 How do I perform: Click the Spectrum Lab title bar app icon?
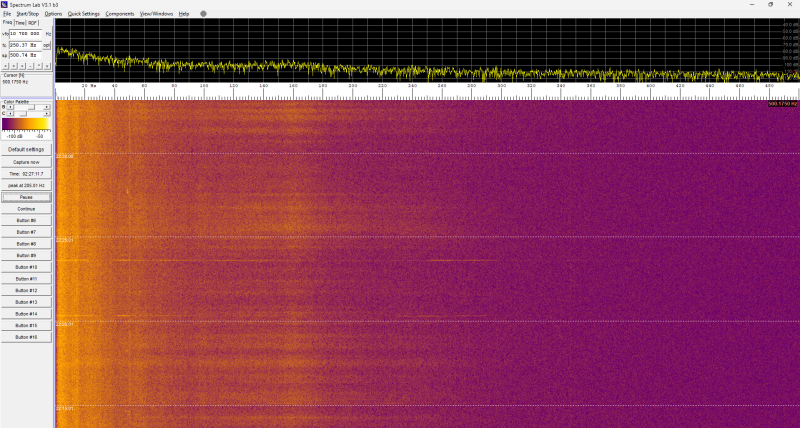tap(5, 5)
